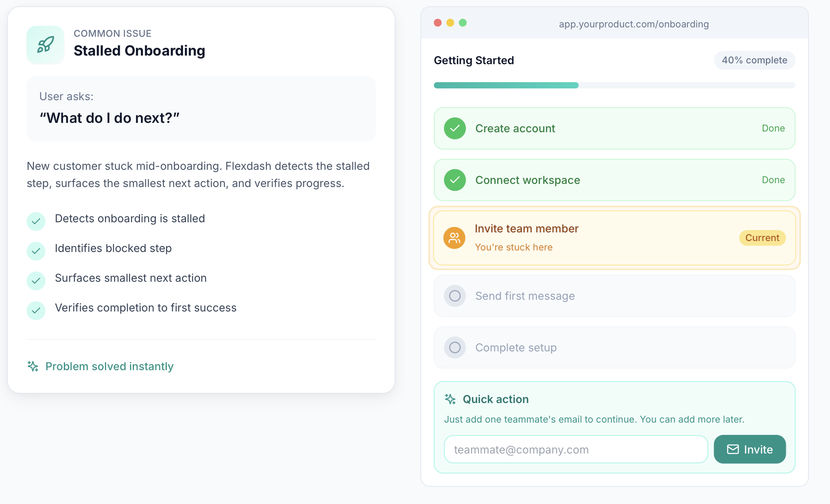Click the rocket icon beside Stalled Onboarding

[x=45, y=45]
